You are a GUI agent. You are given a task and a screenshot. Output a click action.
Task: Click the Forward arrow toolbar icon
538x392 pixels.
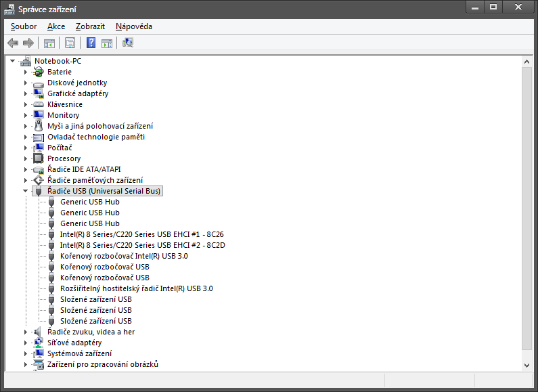click(28, 43)
